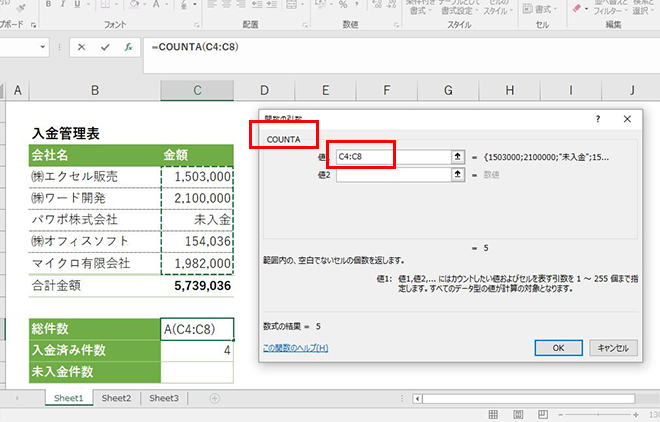
Task: Click the enter checkmark in formula bar
Action: point(104,47)
